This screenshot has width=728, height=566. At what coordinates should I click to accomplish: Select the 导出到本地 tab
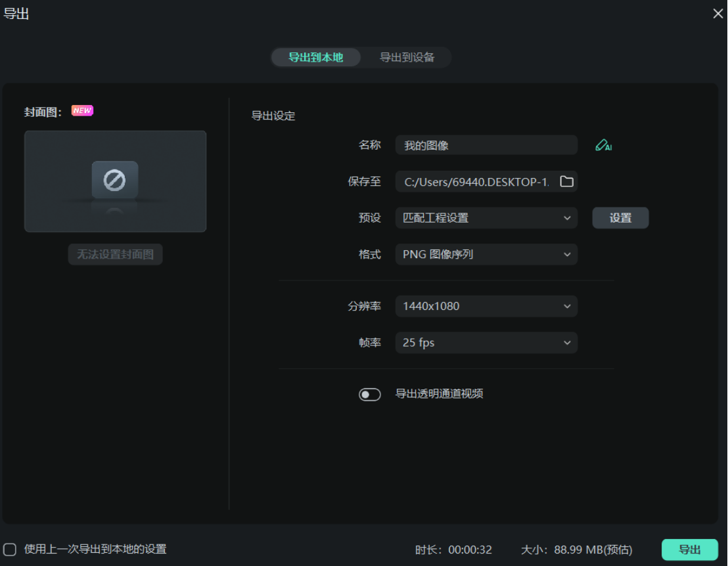click(316, 58)
